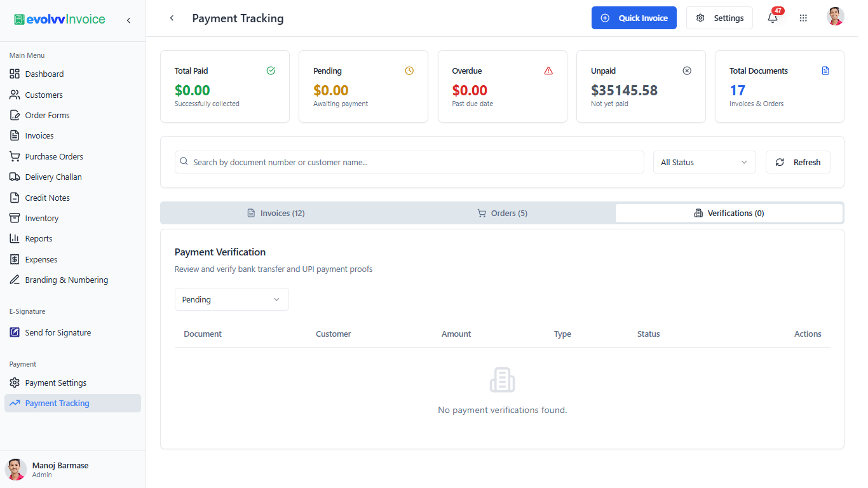Image resolution: width=868 pixels, height=488 pixels.
Task: Click the Document column header
Action: [x=203, y=334]
